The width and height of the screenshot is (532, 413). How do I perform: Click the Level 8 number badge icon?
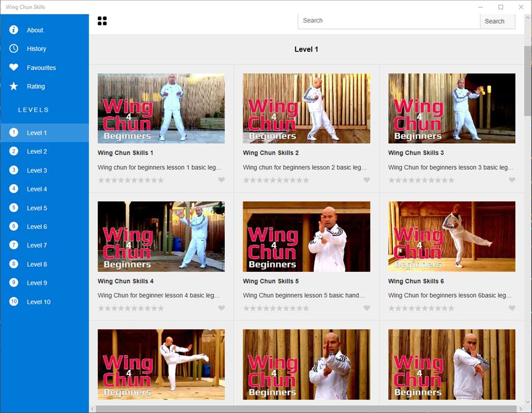[14, 264]
